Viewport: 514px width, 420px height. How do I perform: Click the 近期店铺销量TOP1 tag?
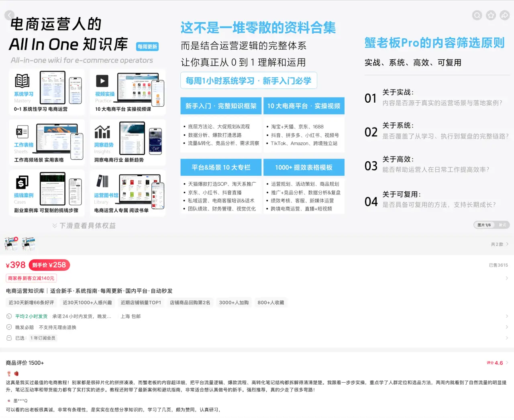click(141, 302)
